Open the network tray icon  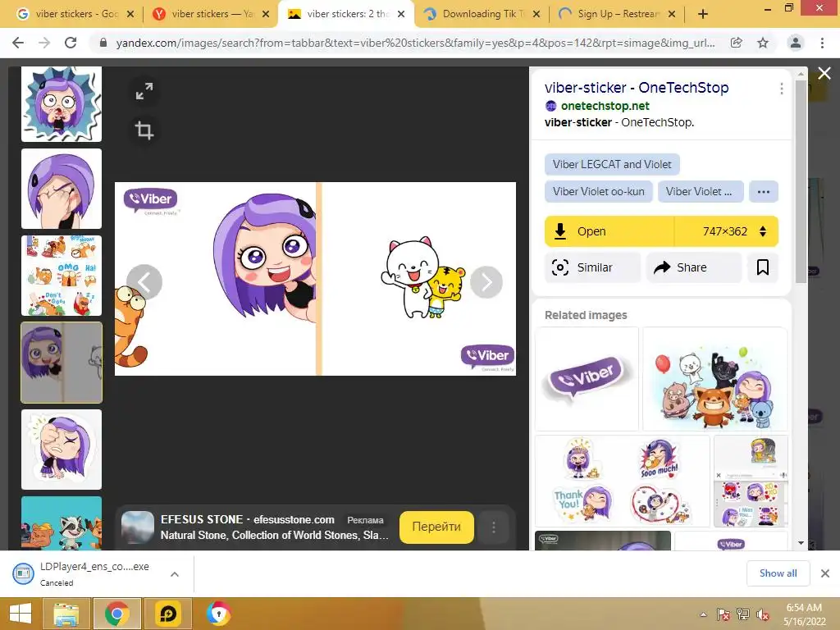(x=743, y=614)
